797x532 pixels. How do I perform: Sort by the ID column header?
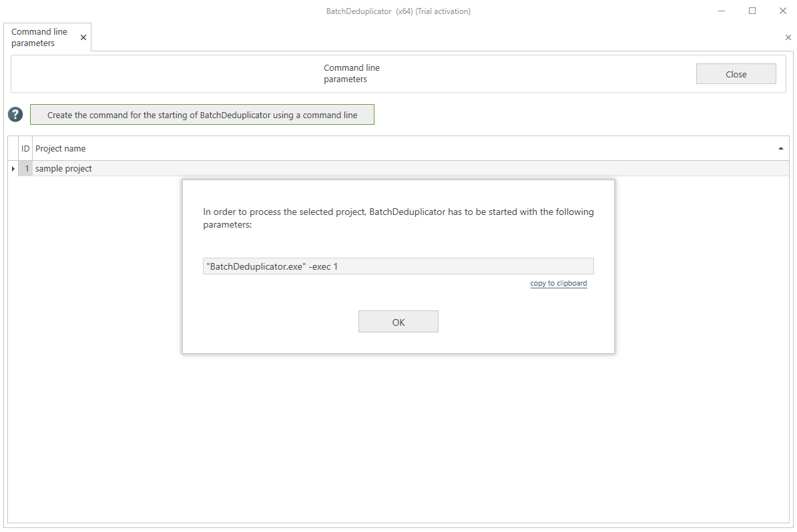pos(25,149)
